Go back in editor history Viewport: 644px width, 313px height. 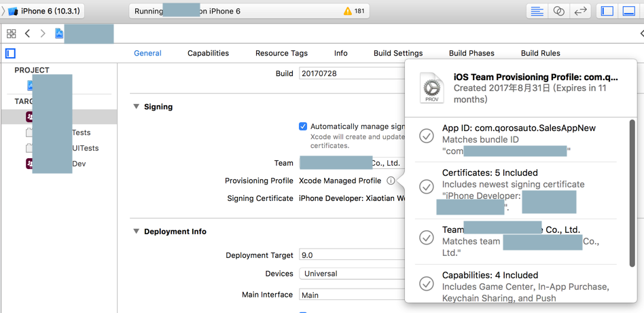tap(27, 33)
